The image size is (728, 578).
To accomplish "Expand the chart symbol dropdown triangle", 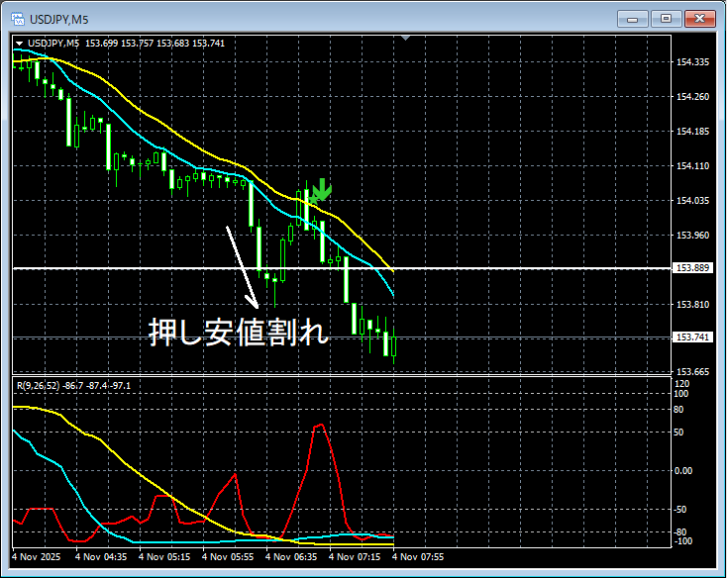I will point(20,44).
